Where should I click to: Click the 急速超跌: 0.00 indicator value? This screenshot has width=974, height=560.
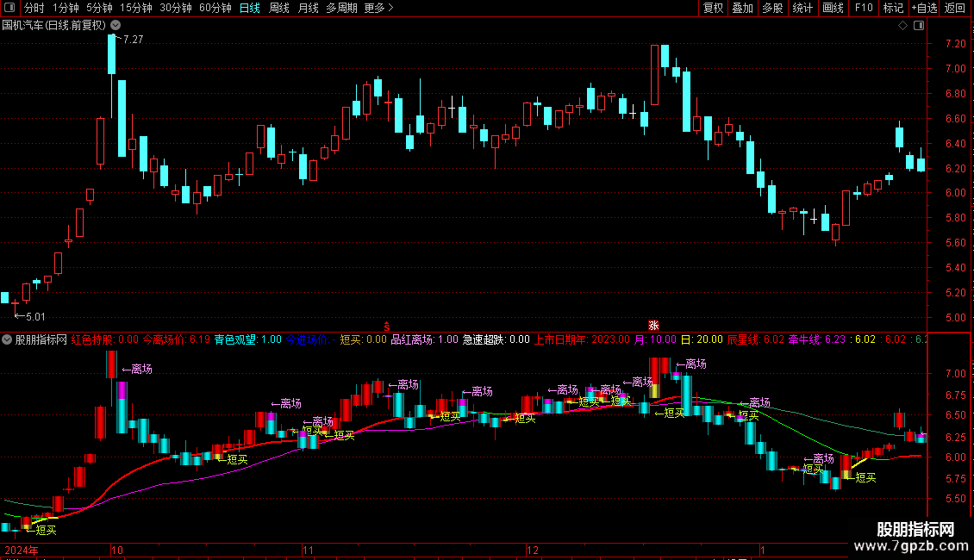(496, 339)
